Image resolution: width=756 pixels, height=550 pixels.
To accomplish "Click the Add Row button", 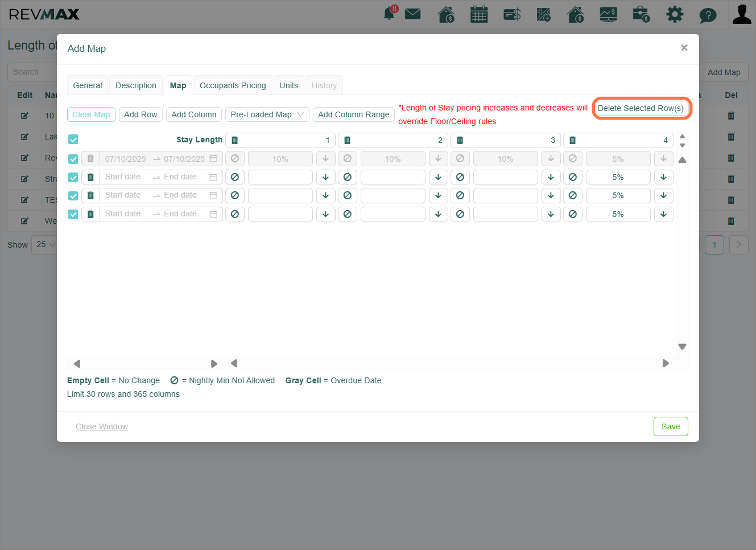I will pos(141,114).
